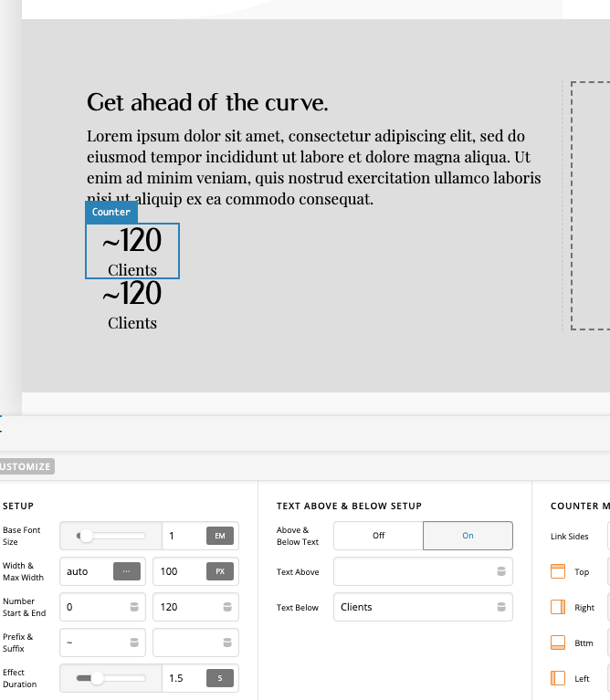Screen dimensions: 610x700
Task: Click the Top margin side icon
Action: 558,571
